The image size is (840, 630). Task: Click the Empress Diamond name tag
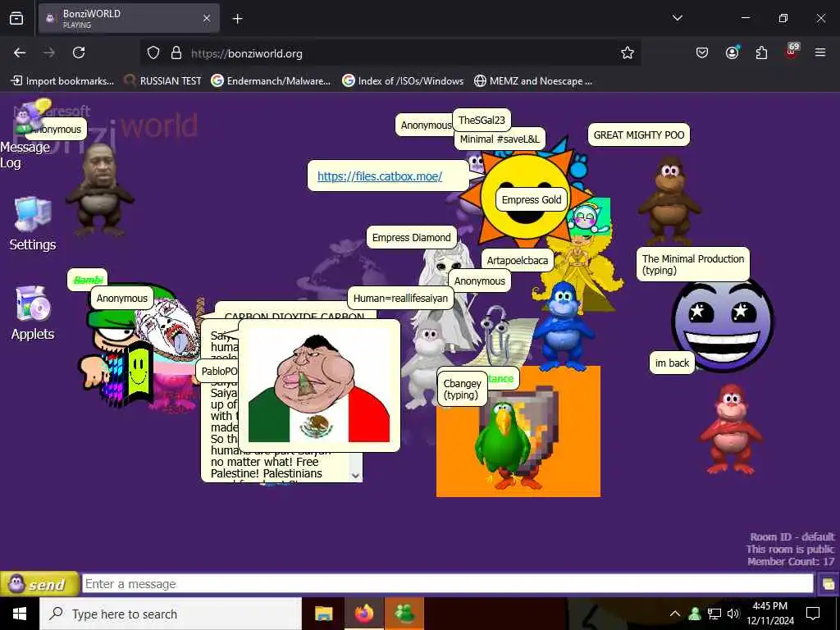coord(412,237)
